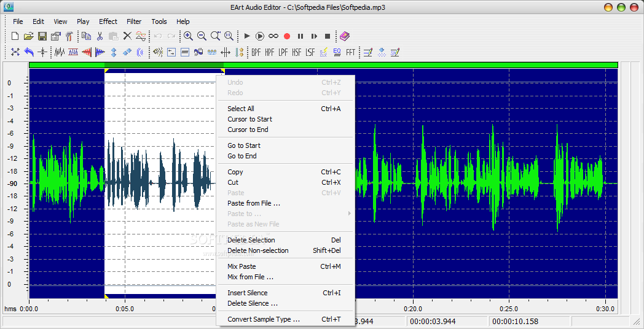Apply the HPF high pass filter
The height and width of the screenshot is (329, 644).
point(269,52)
